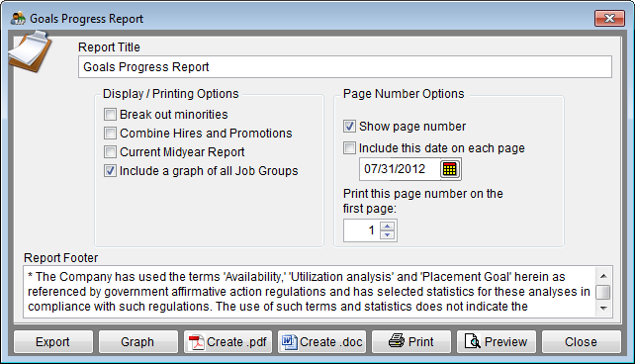Click the Close button at bottom
The image size is (635, 364).
[x=582, y=341]
